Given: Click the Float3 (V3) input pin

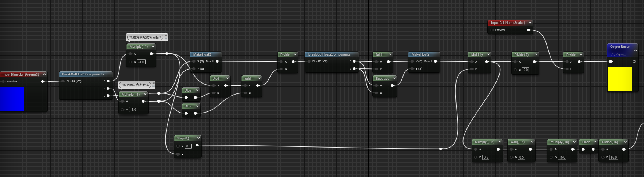Looking at the screenshot, I should (x=63, y=81).
